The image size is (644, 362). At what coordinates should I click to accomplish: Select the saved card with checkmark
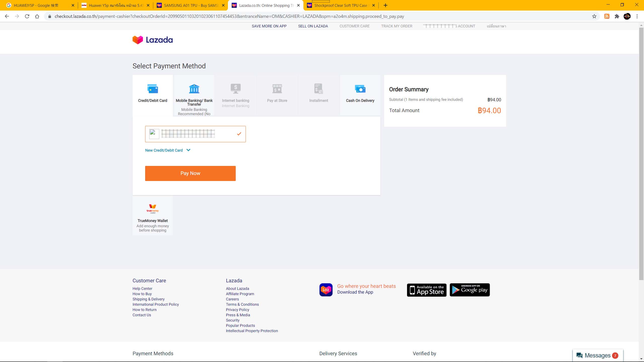[x=195, y=134]
